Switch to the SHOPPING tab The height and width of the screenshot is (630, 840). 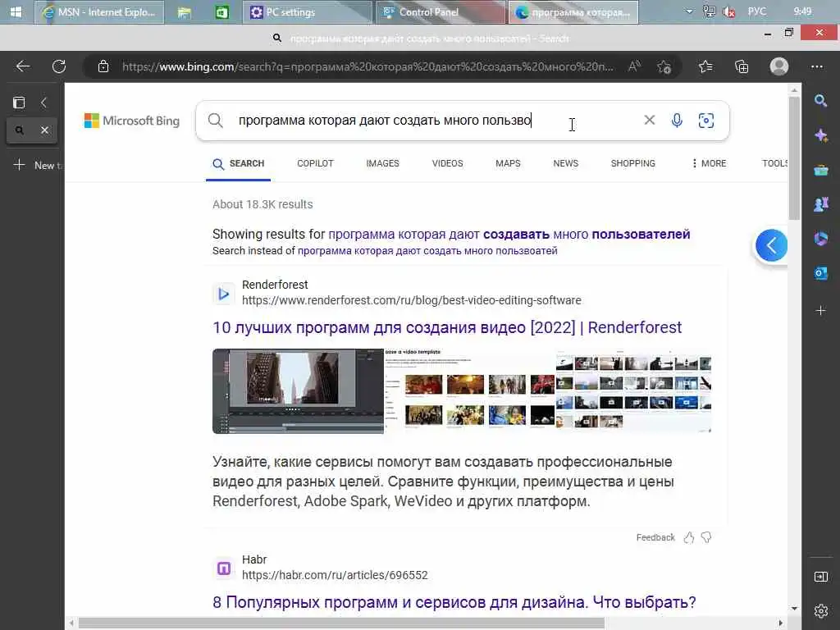(x=632, y=163)
